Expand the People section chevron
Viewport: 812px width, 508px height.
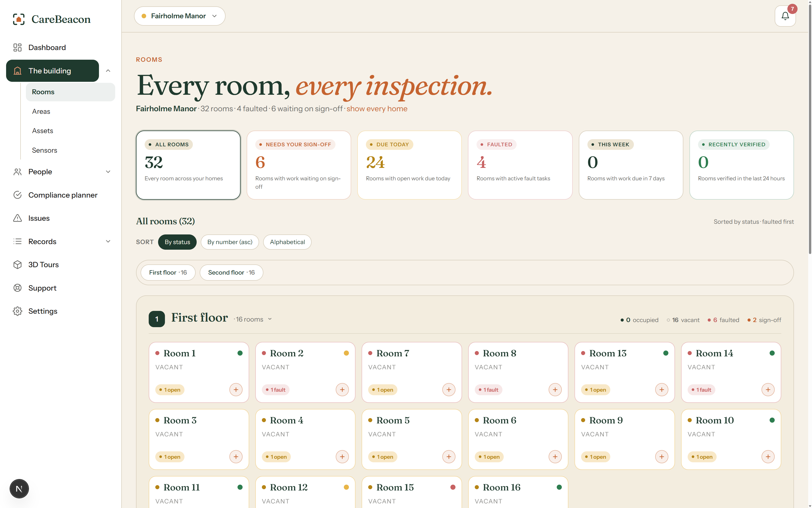pos(108,172)
